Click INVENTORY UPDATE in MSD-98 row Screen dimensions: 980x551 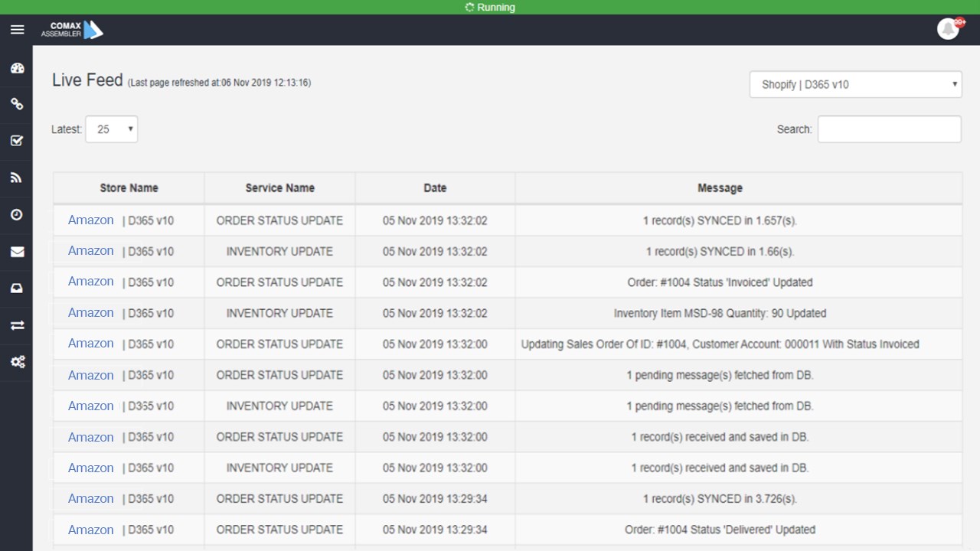click(x=279, y=313)
